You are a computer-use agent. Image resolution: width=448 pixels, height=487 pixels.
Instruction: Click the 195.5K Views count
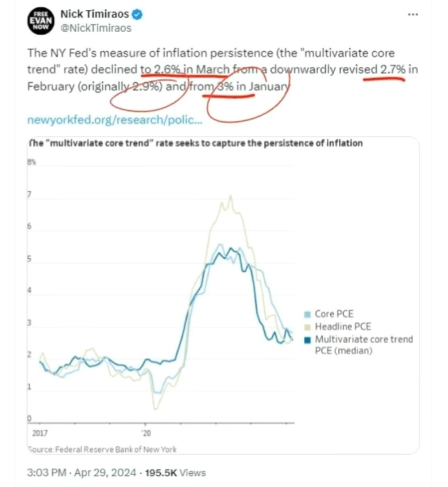pos(175,473)
